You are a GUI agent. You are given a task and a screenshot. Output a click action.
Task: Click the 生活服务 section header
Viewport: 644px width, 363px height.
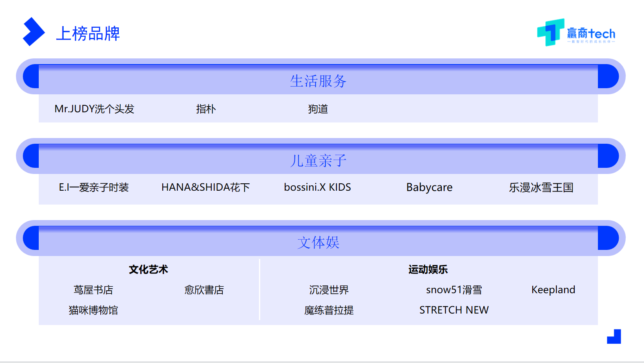(x=318, y=81)
